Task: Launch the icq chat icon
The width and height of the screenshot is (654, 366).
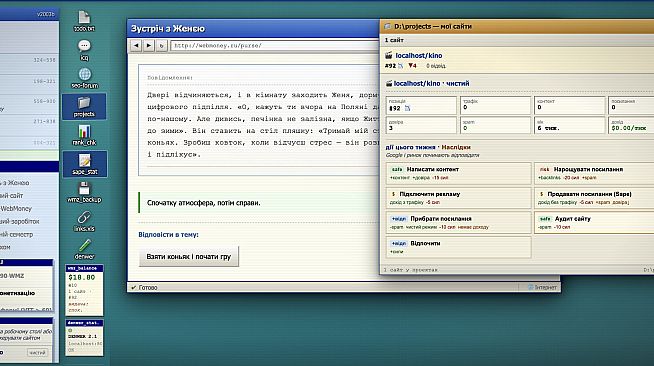Action: 84,50
